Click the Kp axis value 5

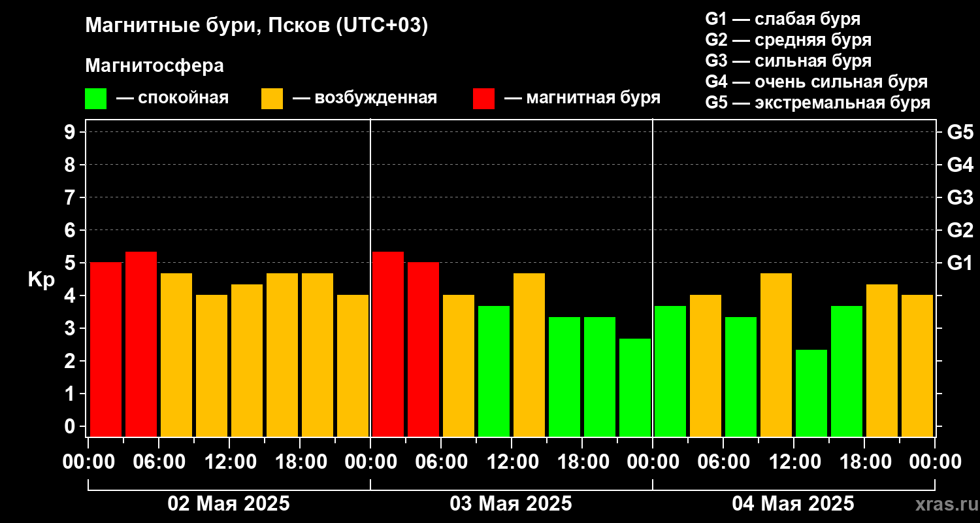coord(71,263)
